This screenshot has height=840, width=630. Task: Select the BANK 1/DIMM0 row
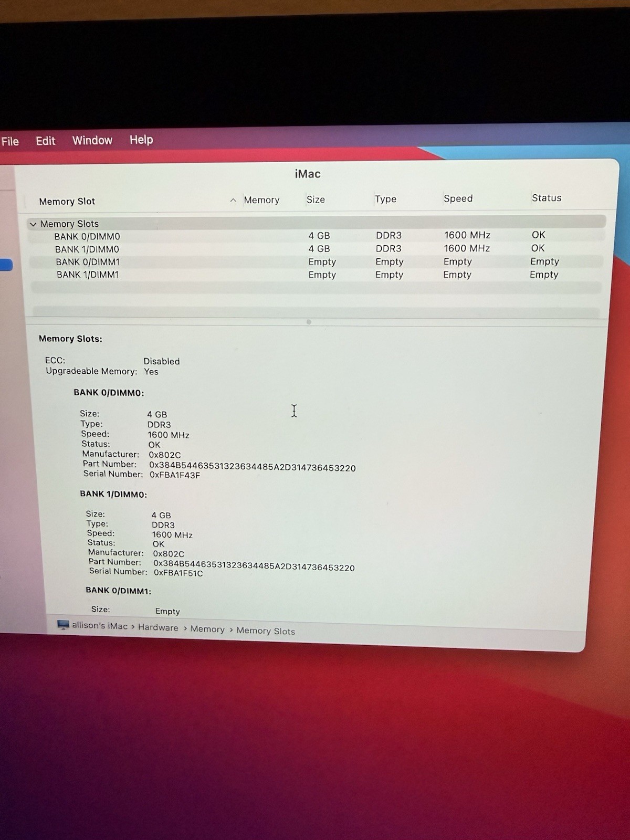[x=317, y=249]
